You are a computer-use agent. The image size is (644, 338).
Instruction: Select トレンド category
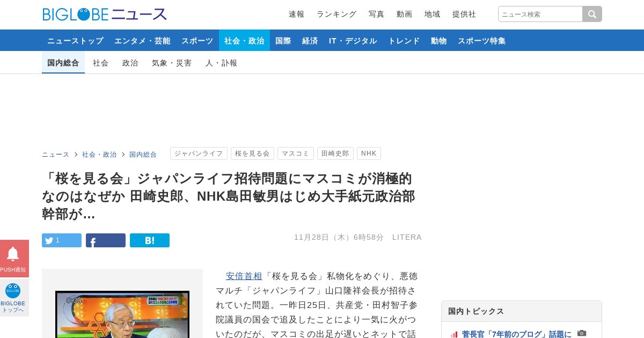(404, 40)
